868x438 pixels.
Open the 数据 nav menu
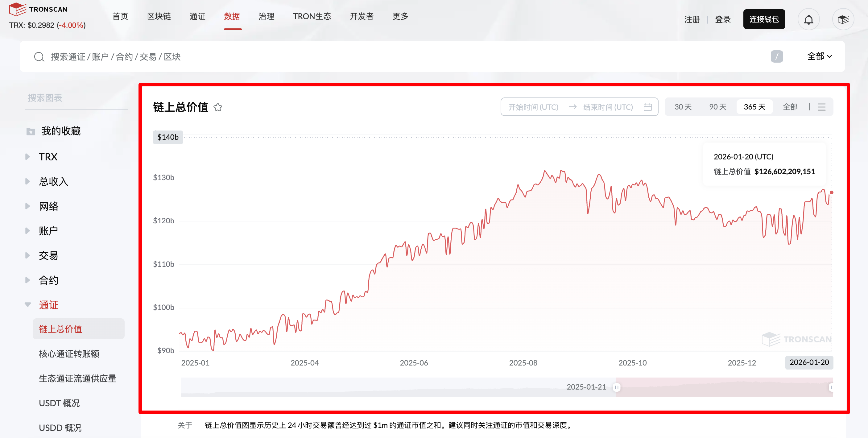pyautogui.click(x=232, y=16)
